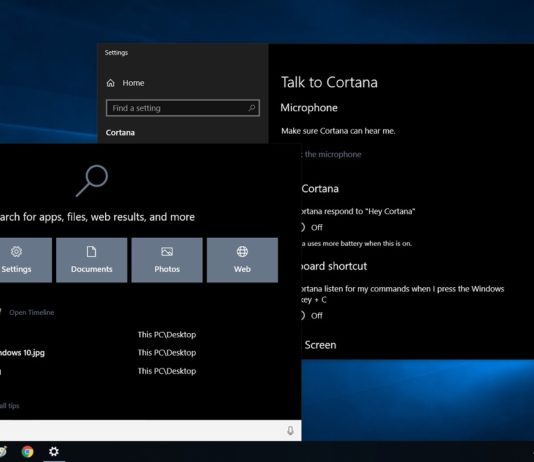Click the gear icon on Settings tile
Image resolution: width=534 pixels, height=462 pixels.
[16, 252]
